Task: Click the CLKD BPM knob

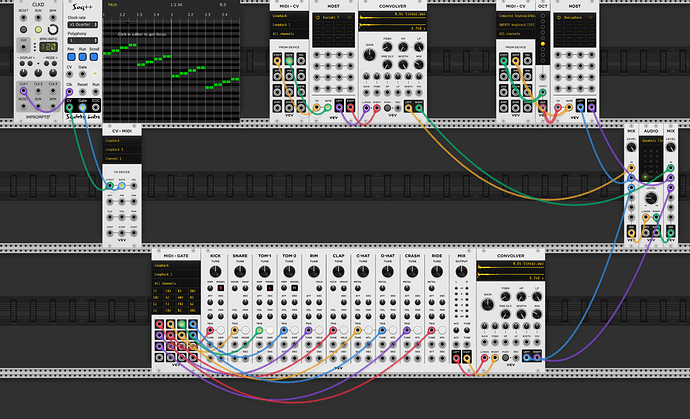Action: 53,29
